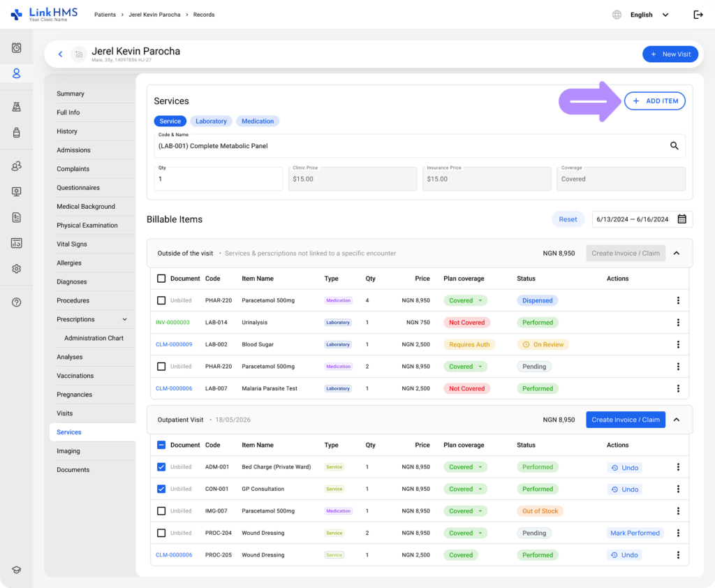This screenshot has height=588, width=715.
Task: Open Summary in the patient menu
Action: [x=71, y=94]
